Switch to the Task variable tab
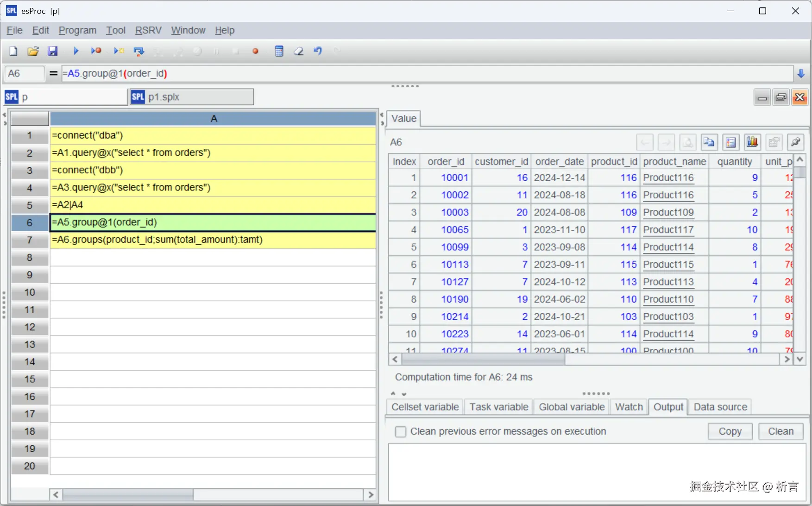 [499, 407]
